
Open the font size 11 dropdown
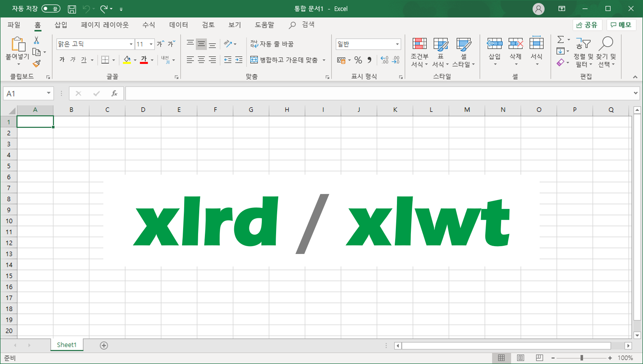151,44
